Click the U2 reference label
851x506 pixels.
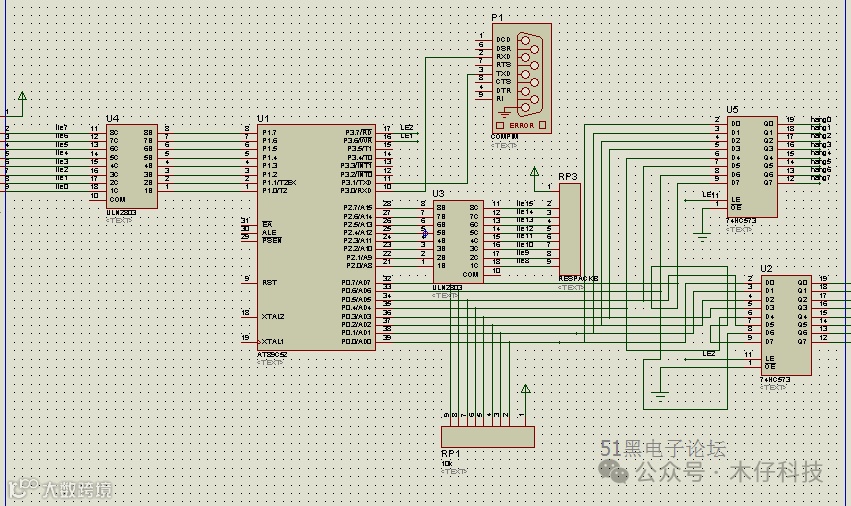coord(766,269)
